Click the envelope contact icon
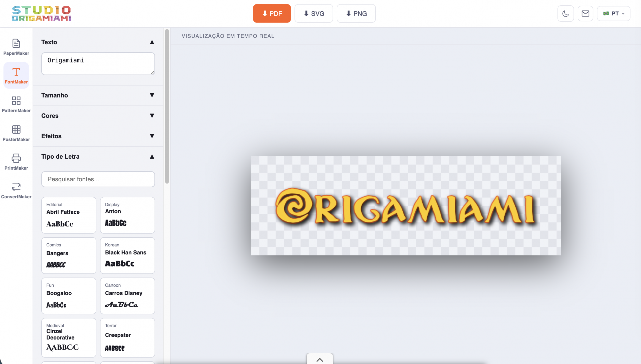This screenshot has height=364, width=641. [585, 14]
